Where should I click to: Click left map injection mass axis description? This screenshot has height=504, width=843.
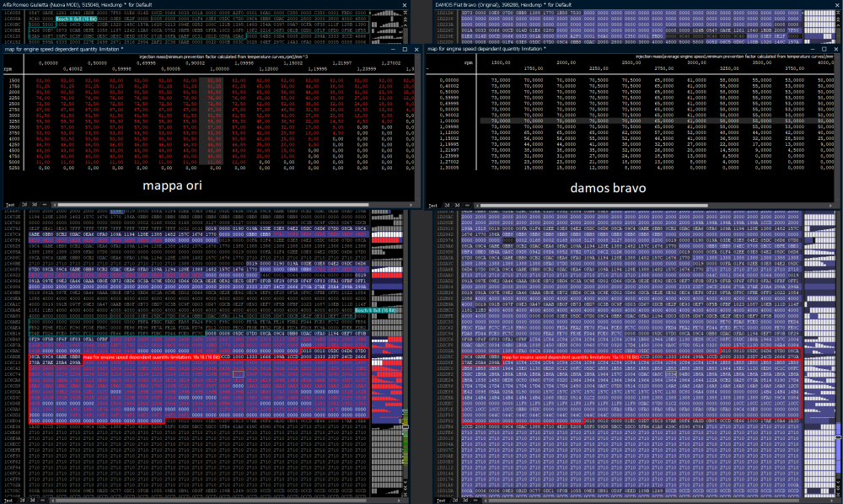(x=223, y=56)
